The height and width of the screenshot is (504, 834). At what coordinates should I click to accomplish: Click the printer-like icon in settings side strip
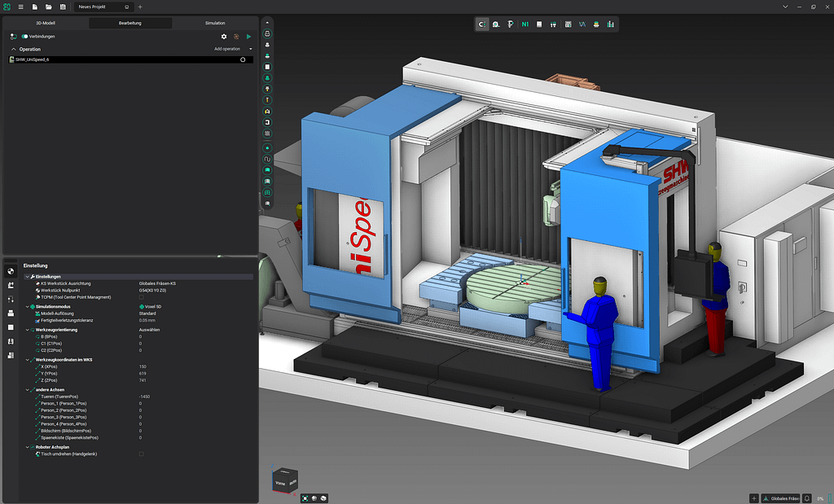pyautogui.click(x=11, y=313)
